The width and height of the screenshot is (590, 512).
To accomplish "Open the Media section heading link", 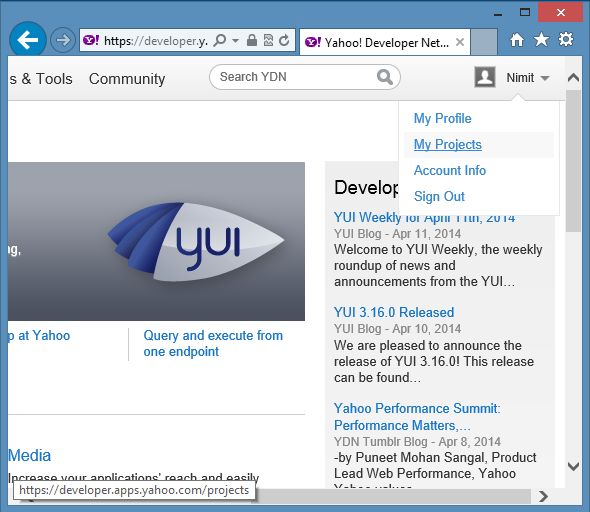I will [x=29, y=456].
